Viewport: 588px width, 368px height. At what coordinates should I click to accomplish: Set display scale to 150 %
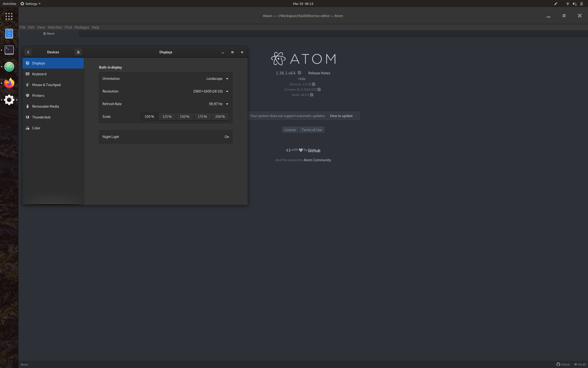(185, 117)
